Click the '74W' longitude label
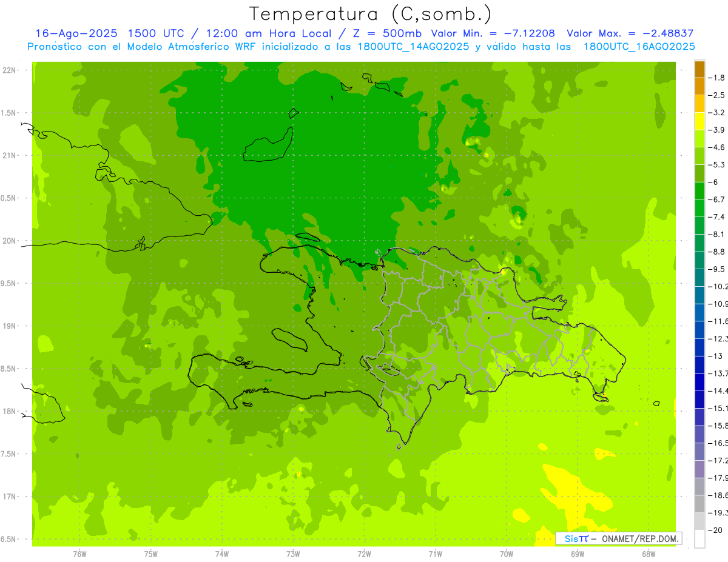The height and width of the screenshot is (562, 728). tap(221, 554)
